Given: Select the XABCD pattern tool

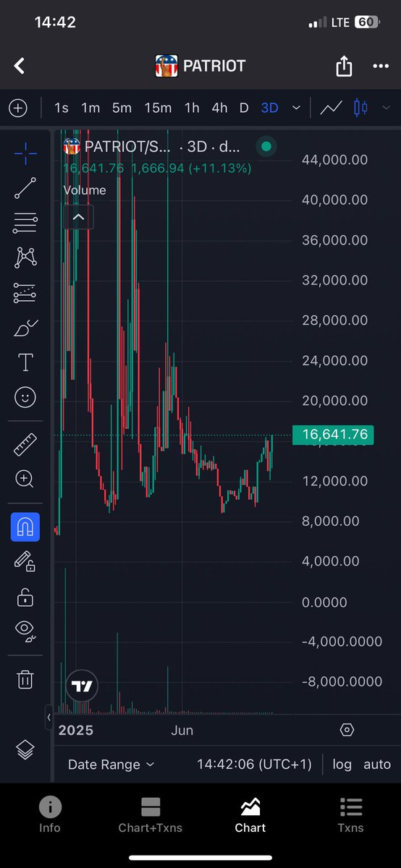Looking at the screenshot, I should tap(25, 258).
